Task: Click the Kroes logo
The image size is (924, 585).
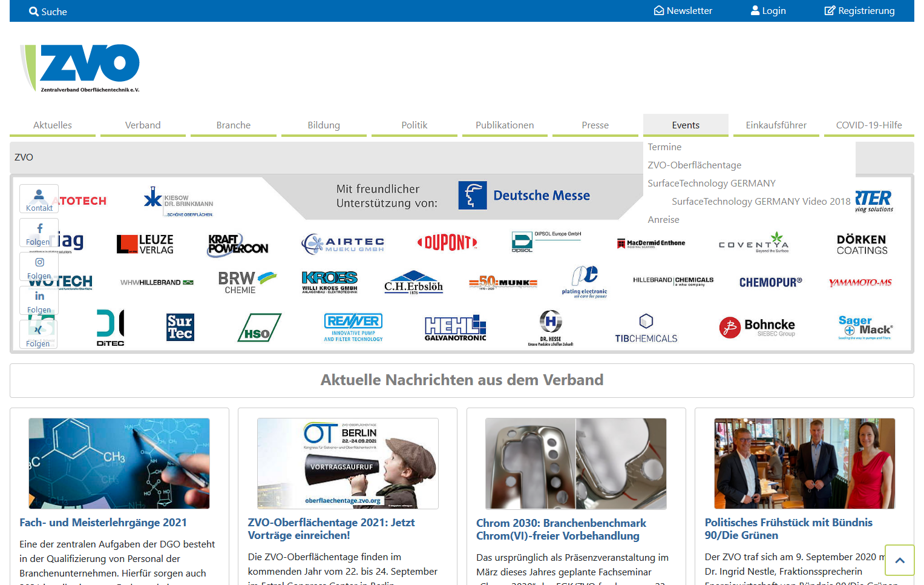Action: [330, 282]
